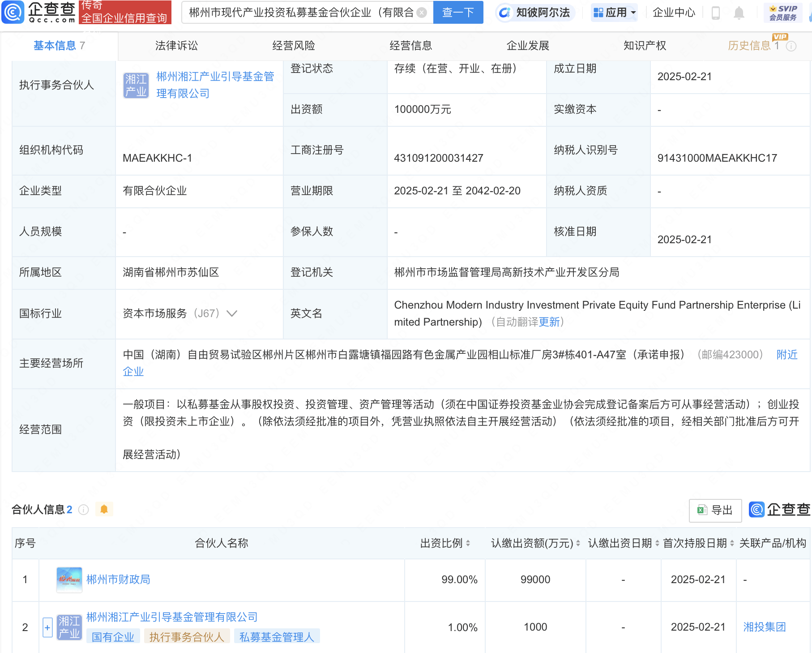This screenshot has height=653, width=812.
Task: Select the 组织机构代码 MAEAKKHC-1
Action: click(158, 158)
